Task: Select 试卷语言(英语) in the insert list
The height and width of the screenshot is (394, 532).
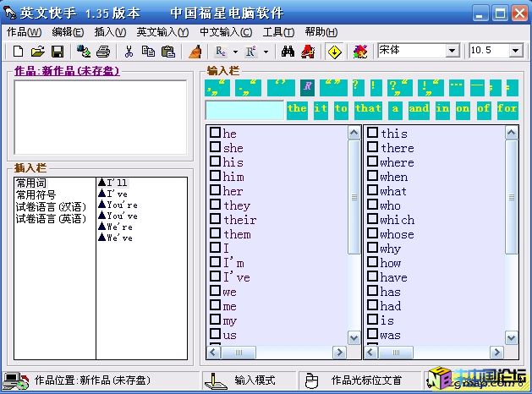Action: tap(51, 219)
